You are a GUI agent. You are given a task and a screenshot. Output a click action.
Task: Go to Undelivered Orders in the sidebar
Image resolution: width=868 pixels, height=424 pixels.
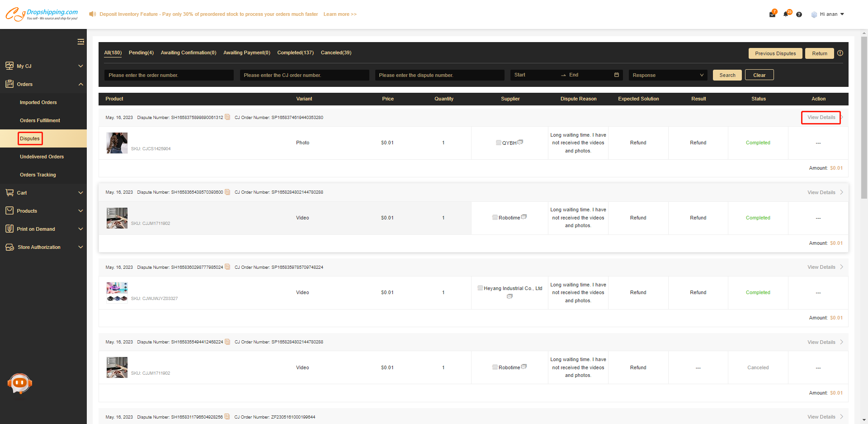(42, 157)
